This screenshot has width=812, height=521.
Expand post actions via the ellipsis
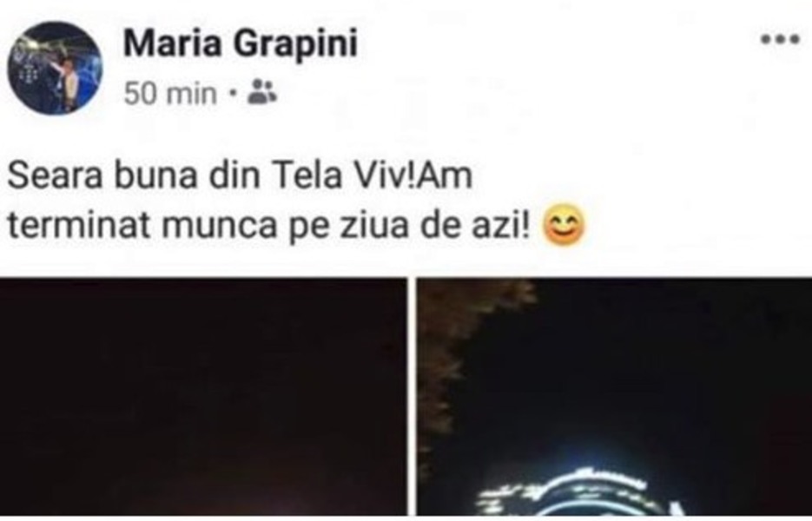pyautogui.click(x=780, y=39)
